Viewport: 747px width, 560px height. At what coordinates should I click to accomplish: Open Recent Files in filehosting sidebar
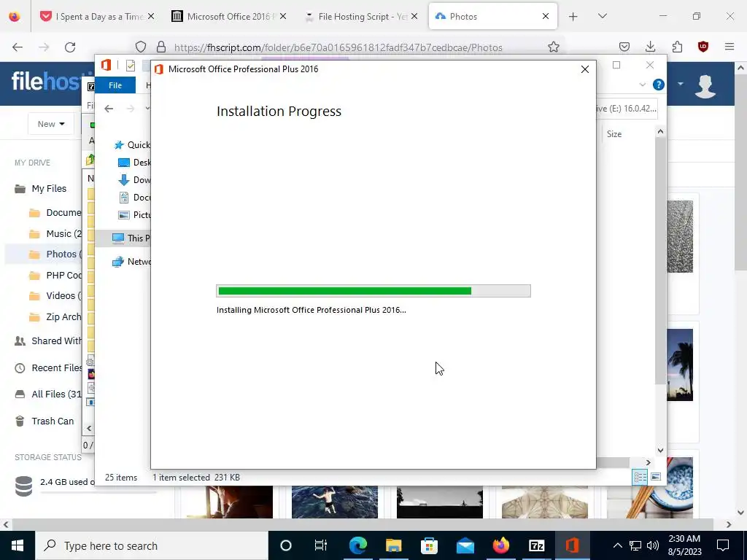47,368
